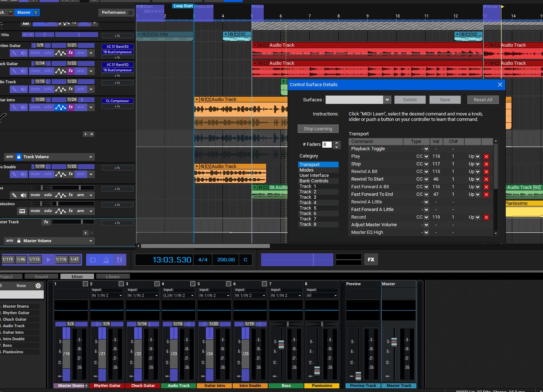Click the Stop Learning button
The width and height of the screenshot is (543, 392).
click(318, 128)
